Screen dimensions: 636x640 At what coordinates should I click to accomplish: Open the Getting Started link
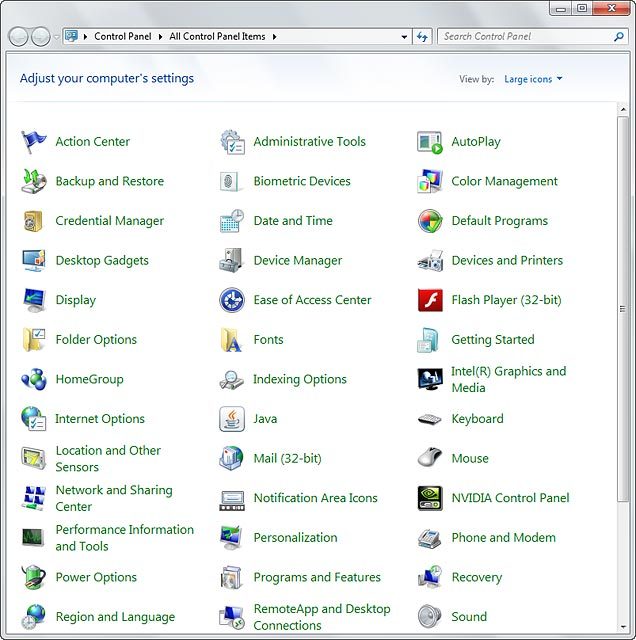pos(493,340)
